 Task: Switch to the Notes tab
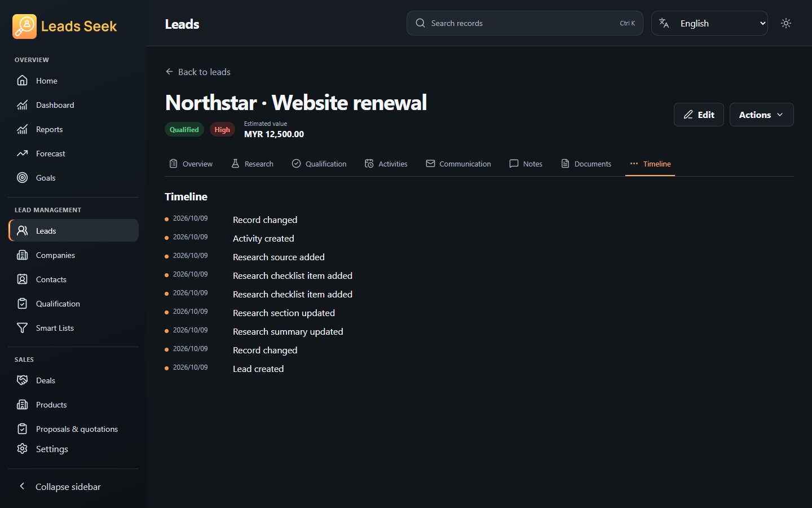click(x=526, y=164)
